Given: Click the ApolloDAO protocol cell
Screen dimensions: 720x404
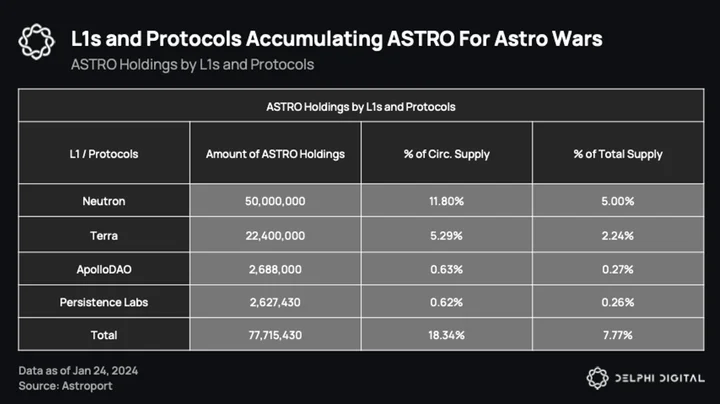Looking at the screenshot, I should 104,269.
